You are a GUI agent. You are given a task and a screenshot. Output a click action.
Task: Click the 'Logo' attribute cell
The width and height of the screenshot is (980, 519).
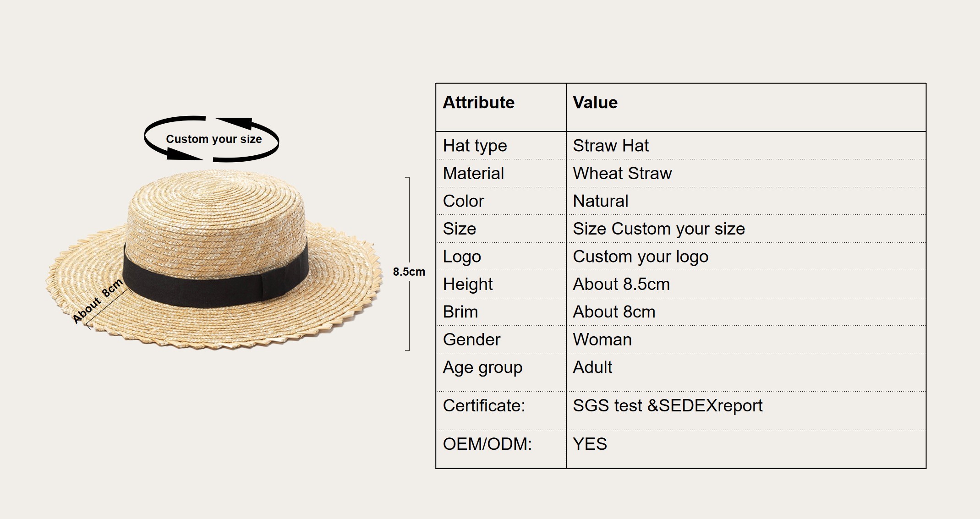(x=501, y=257)
